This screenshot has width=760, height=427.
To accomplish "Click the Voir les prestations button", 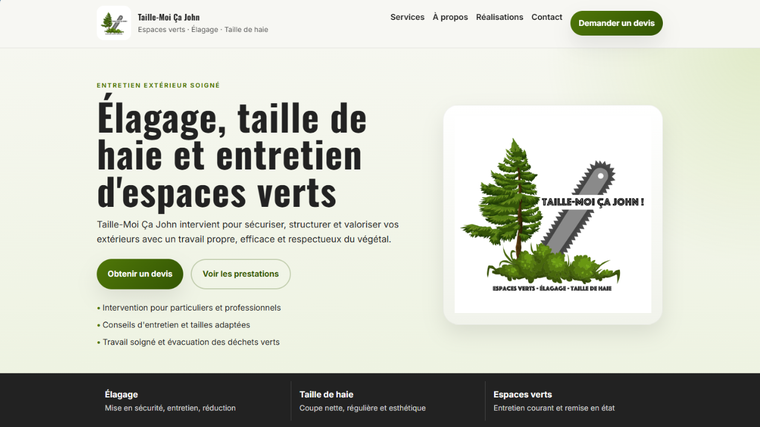I will 241,274.
